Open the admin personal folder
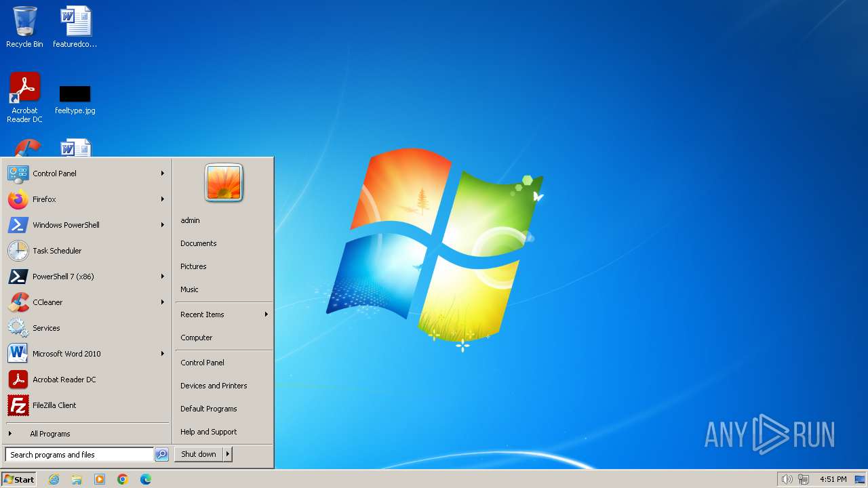The width and height of the screenshot is (868, 488). pyautogui.click(x=224, y=220)
